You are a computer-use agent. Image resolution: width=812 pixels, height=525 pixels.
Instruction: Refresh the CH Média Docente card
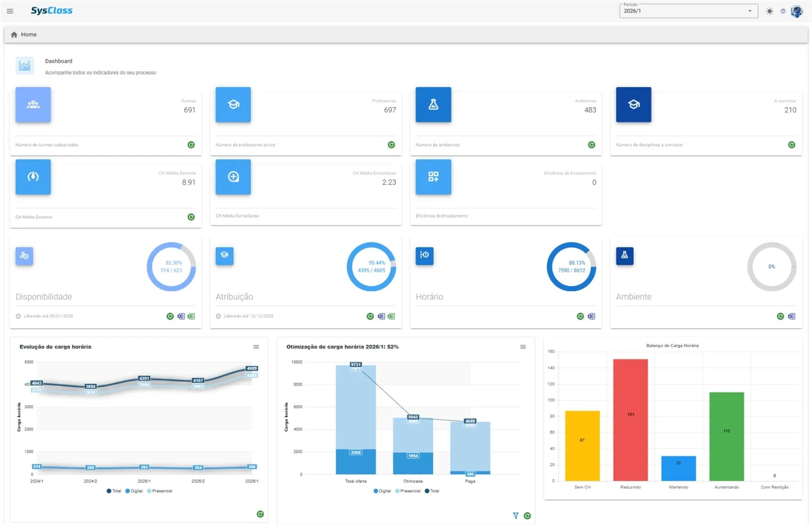click(191, 217)
